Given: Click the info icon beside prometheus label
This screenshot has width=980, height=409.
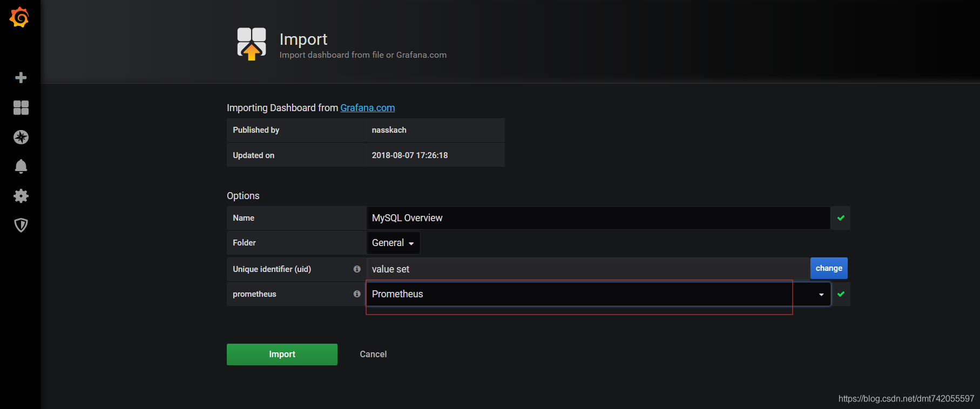Looking at the screenshot, I should click(x=357, y=294).
